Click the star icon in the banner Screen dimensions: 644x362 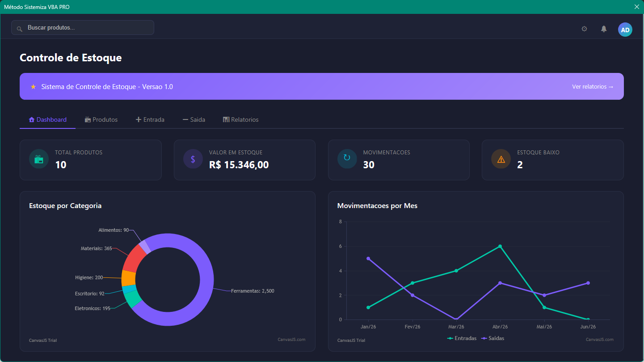tap(33, 86)
